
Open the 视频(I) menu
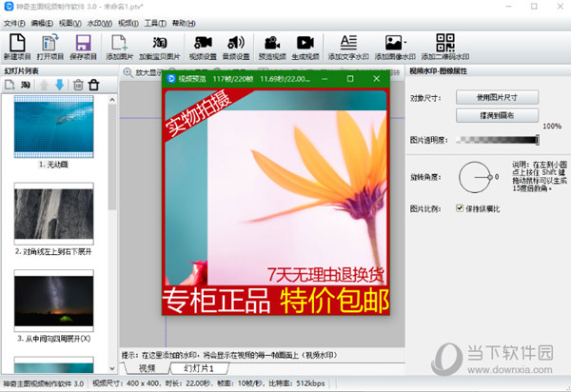click(x=128, y=23)
